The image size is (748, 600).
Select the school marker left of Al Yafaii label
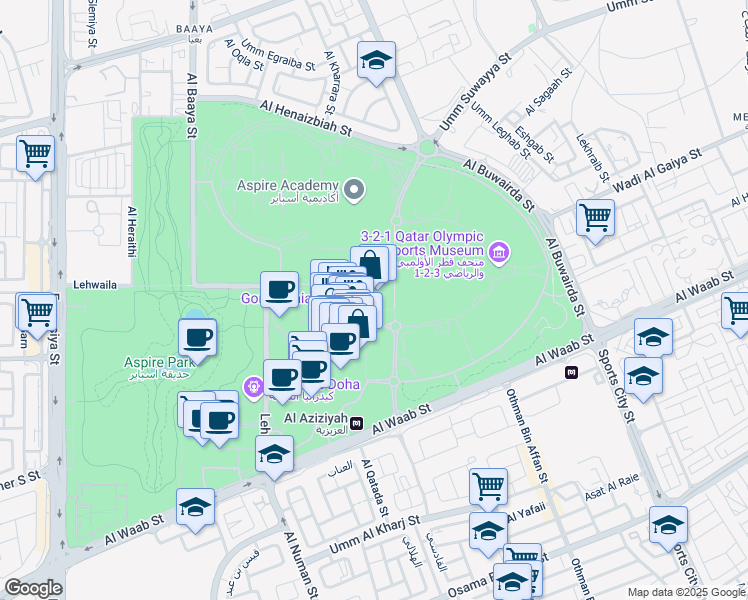[488, 532]
